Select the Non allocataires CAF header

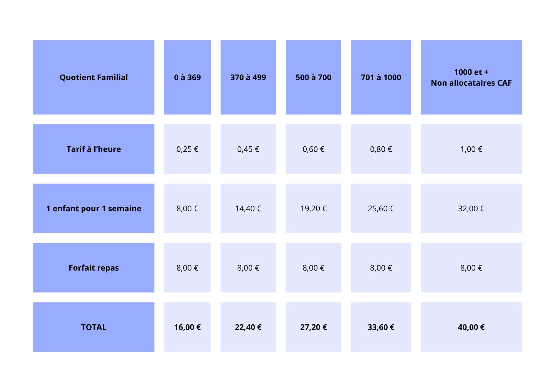[x=471, y=77]
